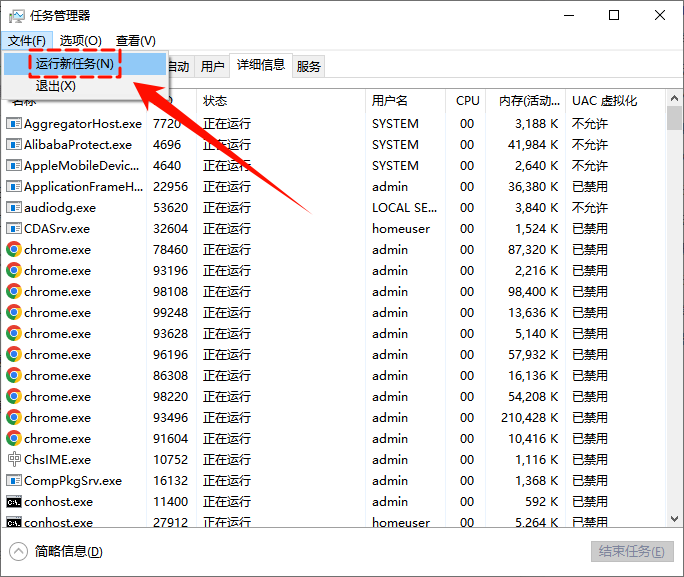This screenshot has height=577, width=684.
Task: Select the AggregatorHost.exe row name
Action: click(x=83, y=124)
